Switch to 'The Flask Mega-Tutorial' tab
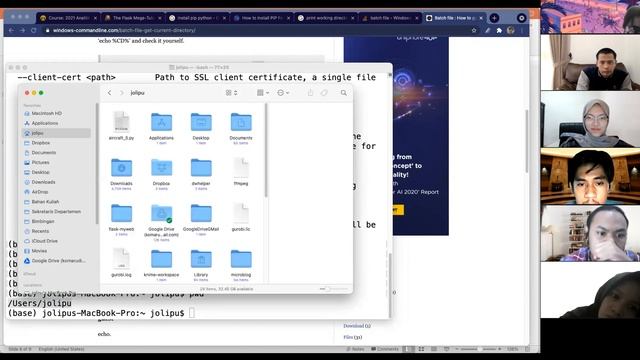 [x=132, y=18]
